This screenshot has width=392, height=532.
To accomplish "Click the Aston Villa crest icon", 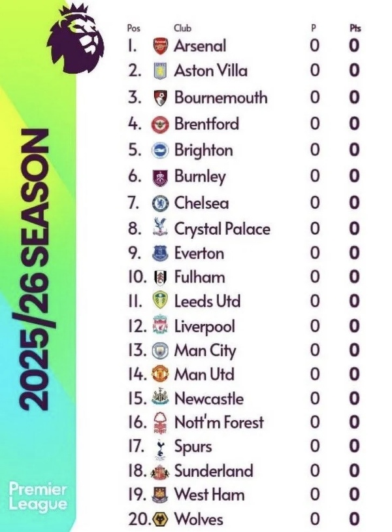I will (x=160, y=71).
